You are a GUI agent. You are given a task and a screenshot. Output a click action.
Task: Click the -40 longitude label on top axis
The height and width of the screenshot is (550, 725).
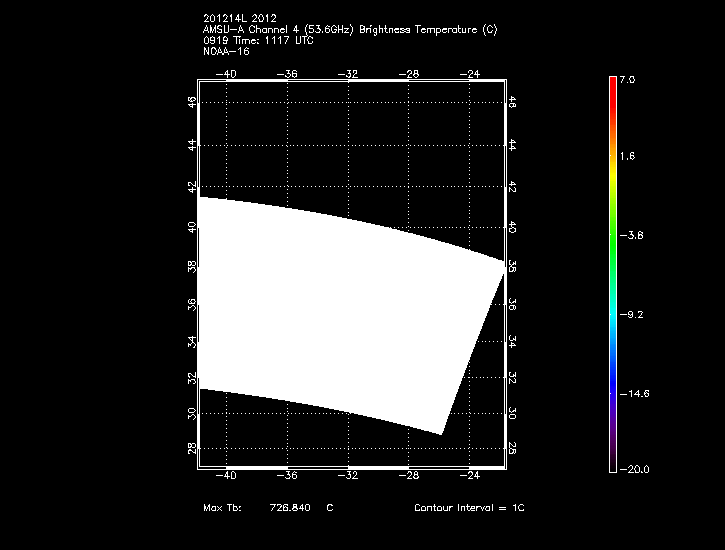click(x=228, y=73)
